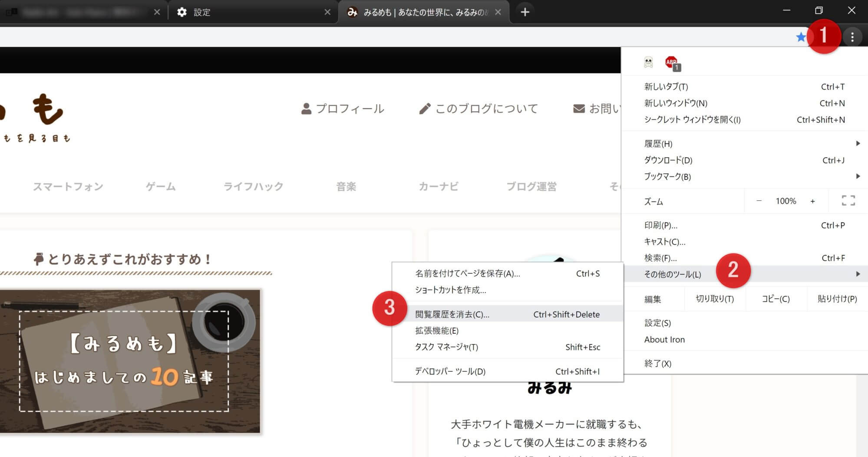The height and width of the screenshot is (457, 868).
Task: Click コピー(C) in the edit row
Action: click(776, 299)
